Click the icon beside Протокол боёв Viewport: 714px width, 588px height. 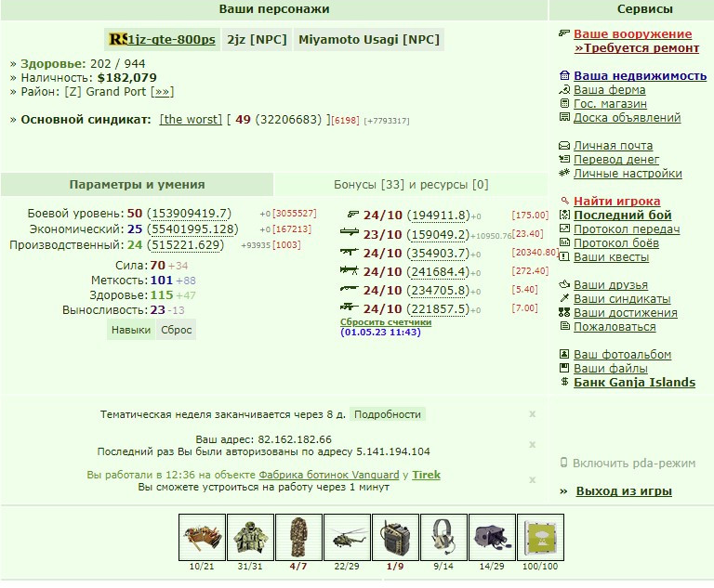pyautogui.click(x=564, y=242)
